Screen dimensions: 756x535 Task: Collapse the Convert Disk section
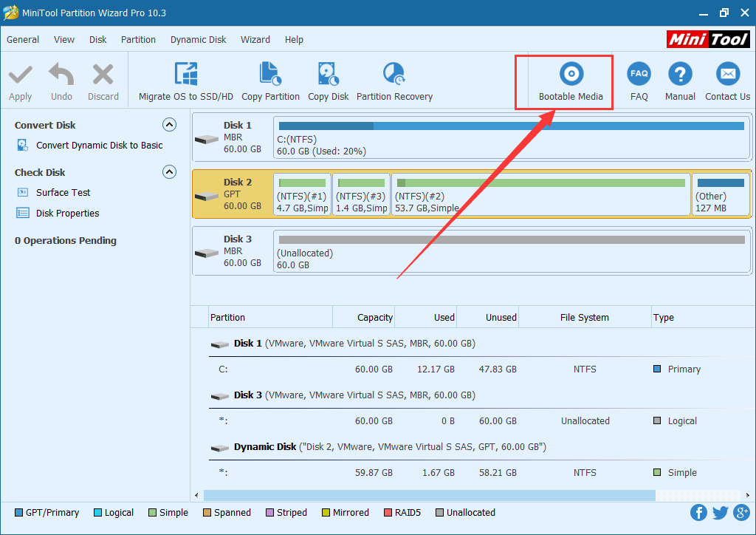point(169,125)
